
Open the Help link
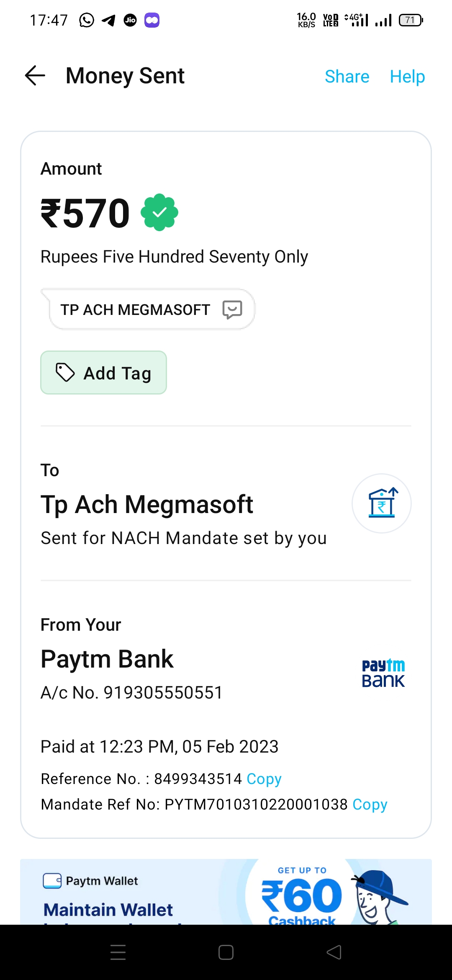pos(407,77)
